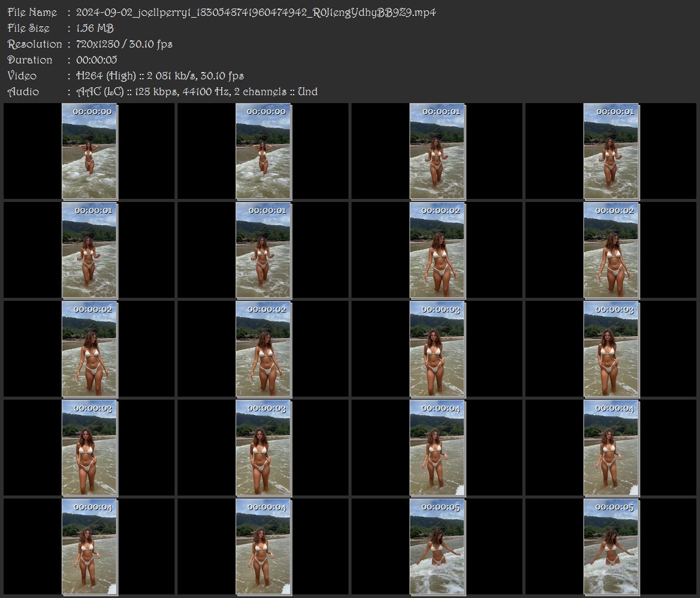Open the first 00:00:05 thumbnail in the bottom row
This screenshot has height=598, width=700.
click(x=438, y=547)
